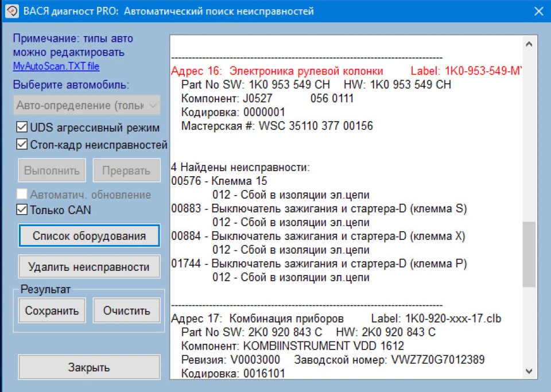The image size is (551, 392).
Task: Click the Выберите автомобиль label
Action: coord(71,84)
